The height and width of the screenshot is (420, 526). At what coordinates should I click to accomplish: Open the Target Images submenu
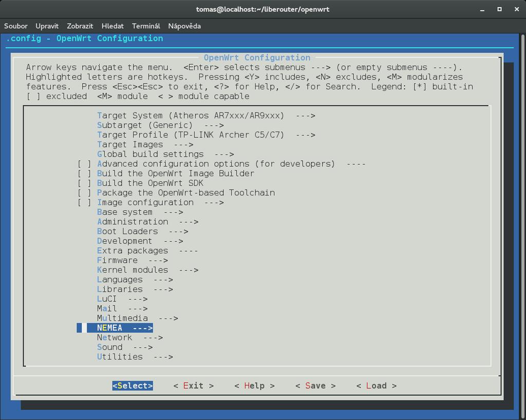pyautogui.click(x=145, y=144)
